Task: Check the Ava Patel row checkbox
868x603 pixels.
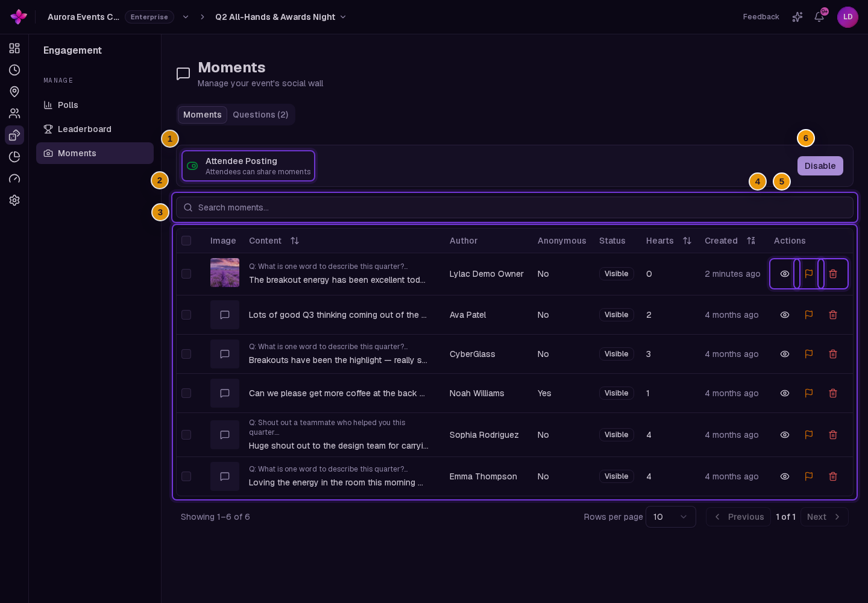Action: click(186, 315)
